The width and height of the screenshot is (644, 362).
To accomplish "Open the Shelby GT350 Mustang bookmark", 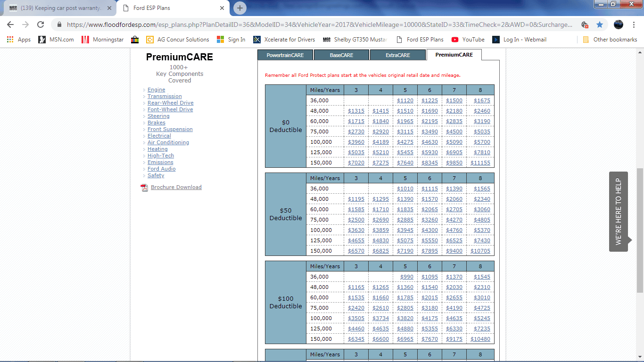I will click(355, 40).
